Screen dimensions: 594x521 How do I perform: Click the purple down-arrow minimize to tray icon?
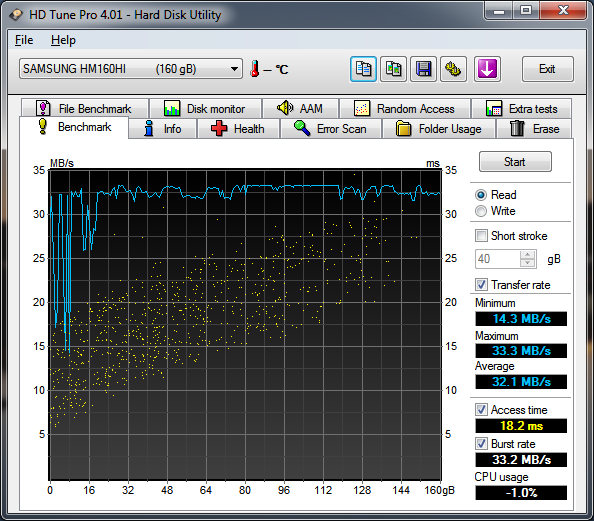pyautogui.click(x=487, y=69)
